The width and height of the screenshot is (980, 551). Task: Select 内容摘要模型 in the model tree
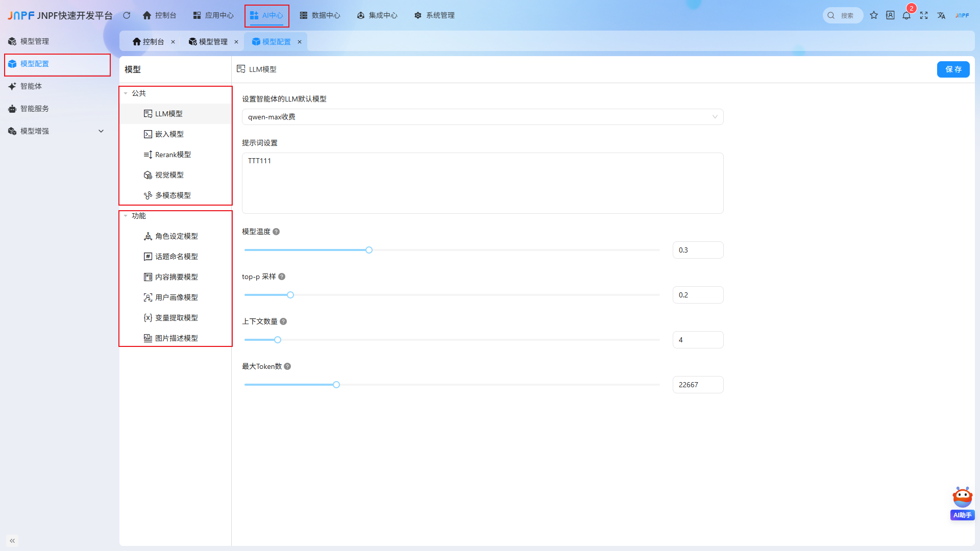176,277
